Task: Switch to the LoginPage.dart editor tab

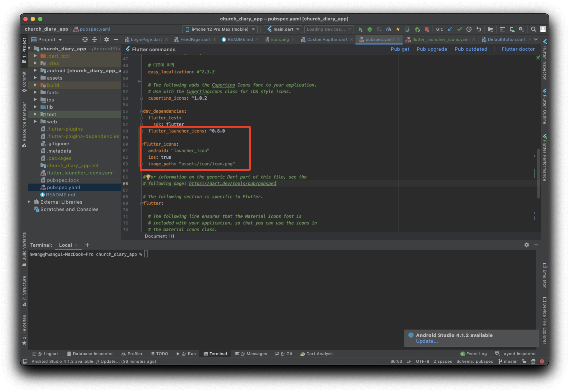Action: [146, 40]
